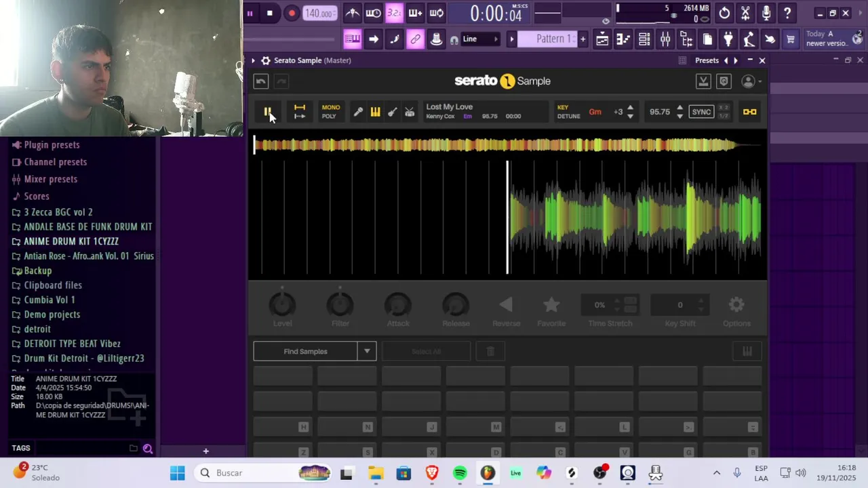Screen dimensions: 868x488
Task: Toggle the KEY DETUNE mode
Action: point(568,112)
